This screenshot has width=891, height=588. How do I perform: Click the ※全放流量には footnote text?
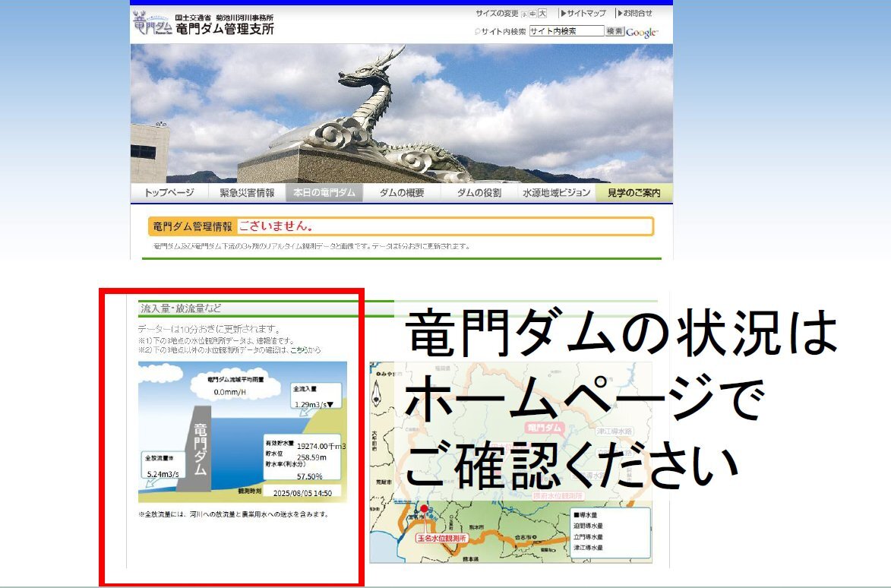tap(233, 514)
